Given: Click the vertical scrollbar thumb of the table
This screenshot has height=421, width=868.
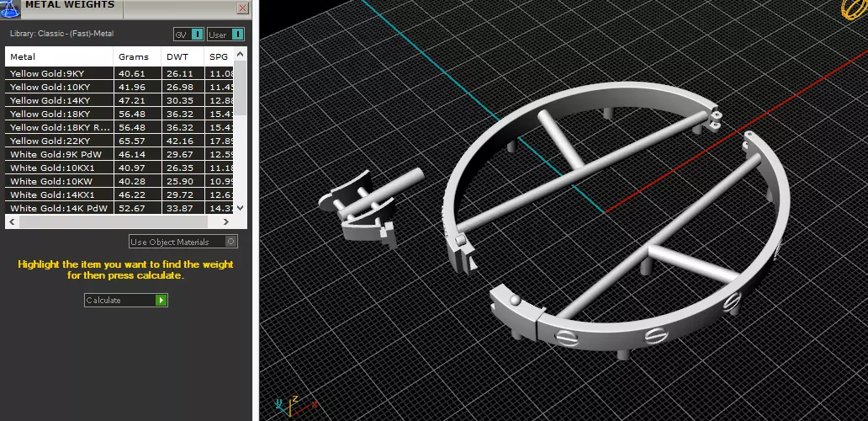Looking at the screenshot, I should (240, 88).
